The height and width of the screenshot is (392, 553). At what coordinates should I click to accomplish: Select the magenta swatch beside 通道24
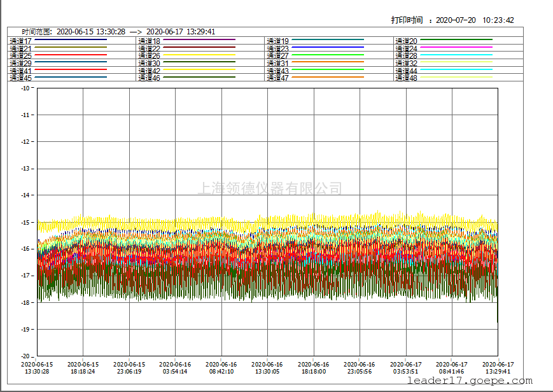[x=456, y=47]
